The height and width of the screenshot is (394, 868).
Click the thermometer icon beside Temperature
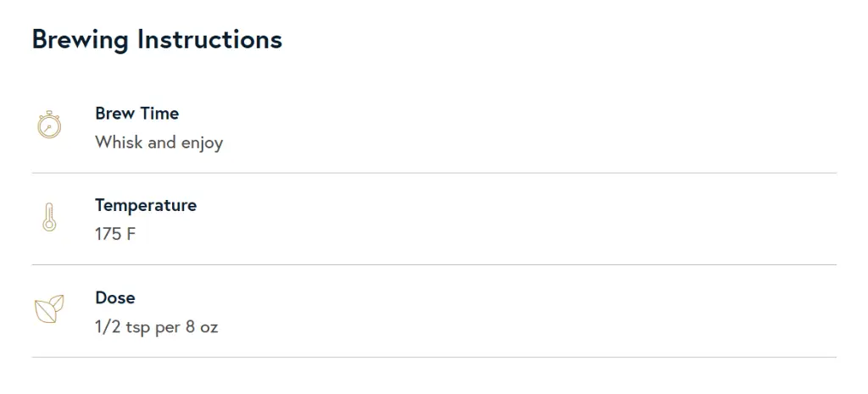[x=49, y=218]
